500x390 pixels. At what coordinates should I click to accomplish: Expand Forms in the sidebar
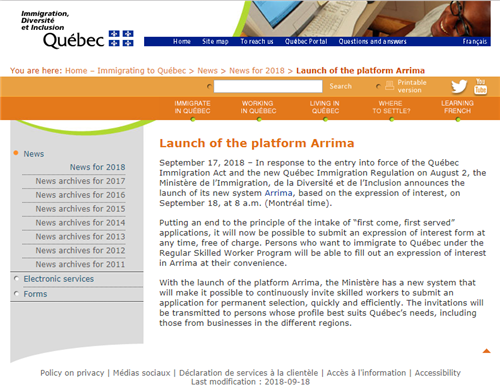pos(35,294)
